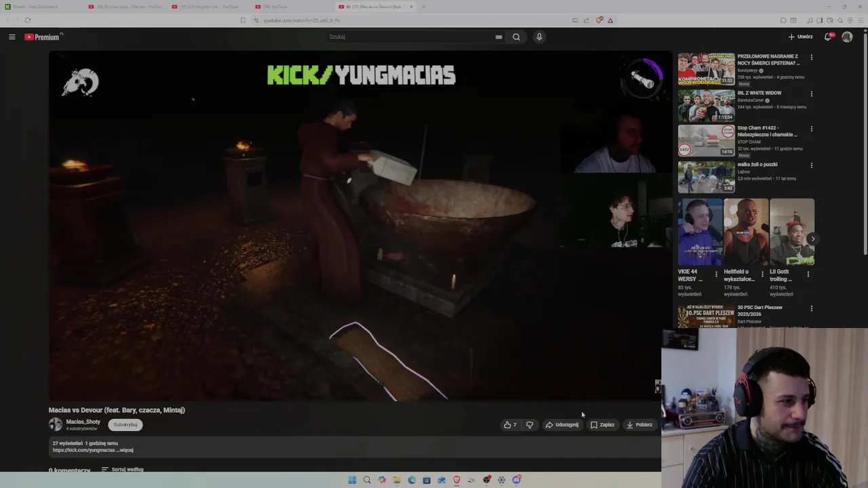Click the Utwórz create button
868x488 pixels.
tap(800, 37)
